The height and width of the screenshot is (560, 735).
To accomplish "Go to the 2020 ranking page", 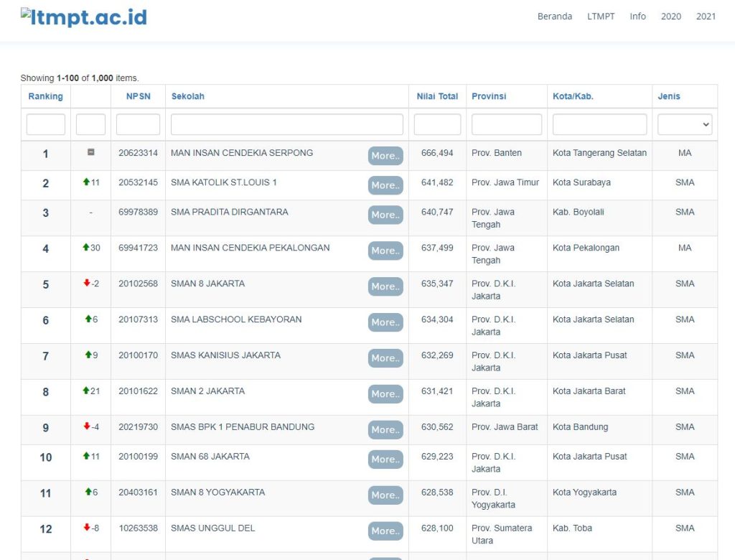I will 671,17.
